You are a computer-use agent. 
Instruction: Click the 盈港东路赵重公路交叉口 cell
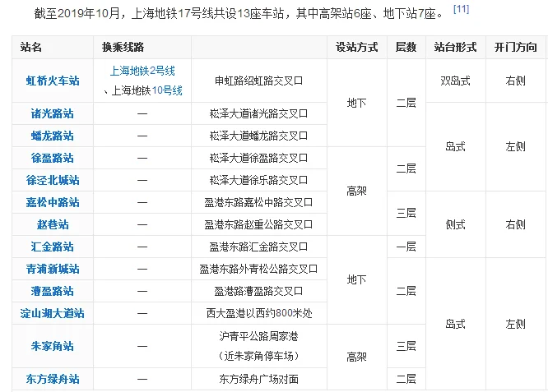(x=259, y=224)
